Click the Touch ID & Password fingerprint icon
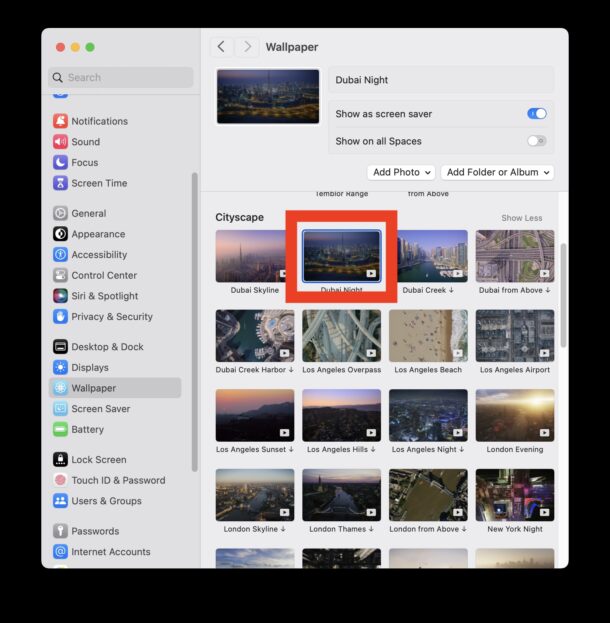The image size is (610, 623). click(x=61, y=480)
